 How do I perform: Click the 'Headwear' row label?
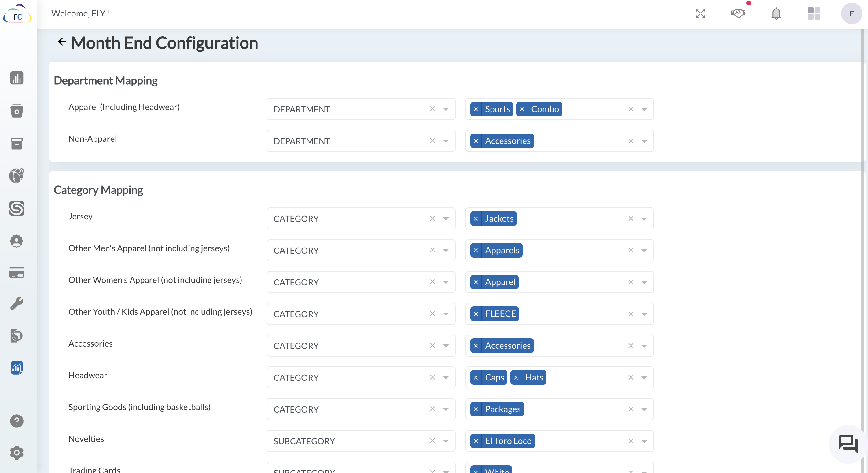pos(88,375)
